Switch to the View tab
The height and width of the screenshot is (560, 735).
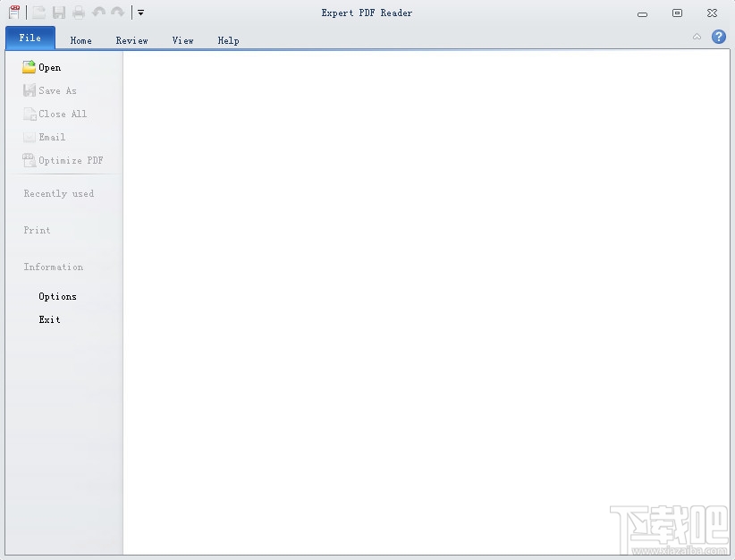pyautogui.click(x=182, y=39)
